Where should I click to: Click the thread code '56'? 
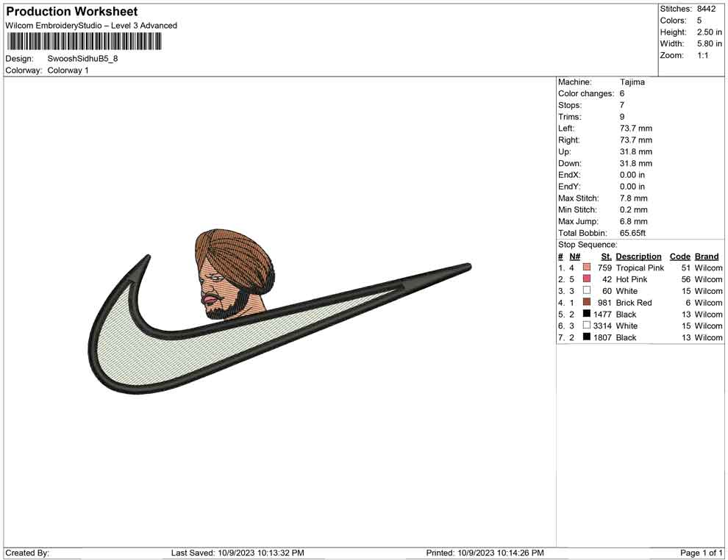[686, 279]
